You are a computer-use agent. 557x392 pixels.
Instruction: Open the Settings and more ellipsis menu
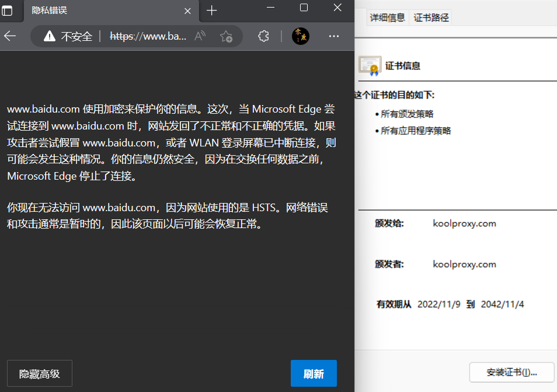pyautogui.click(x=333, y=36)
